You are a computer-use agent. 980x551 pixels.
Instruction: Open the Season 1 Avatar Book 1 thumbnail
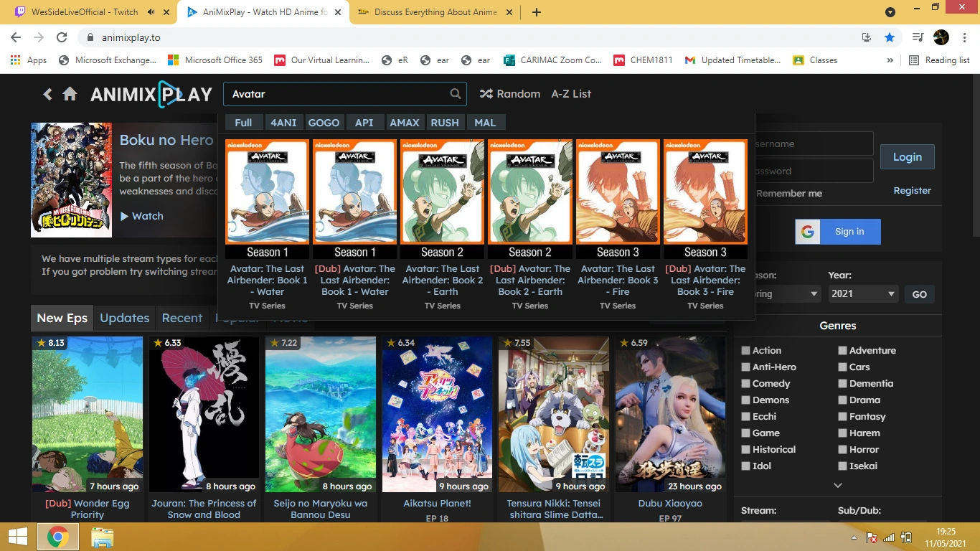pyautogui.click(x=267, y=192)
